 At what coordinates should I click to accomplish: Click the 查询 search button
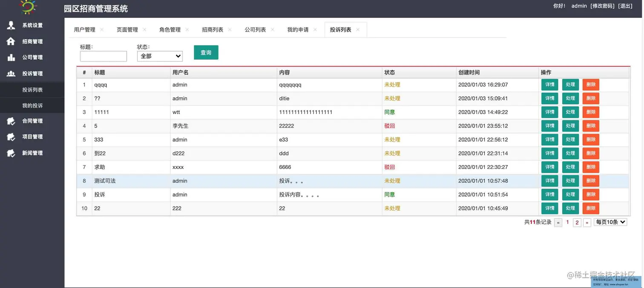[206, 52]
